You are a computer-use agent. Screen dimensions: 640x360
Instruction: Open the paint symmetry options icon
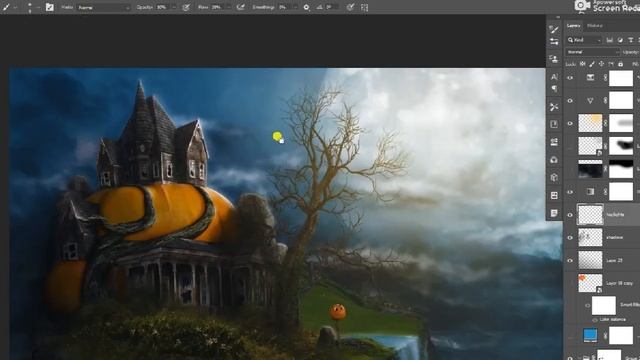click(364, 7)
